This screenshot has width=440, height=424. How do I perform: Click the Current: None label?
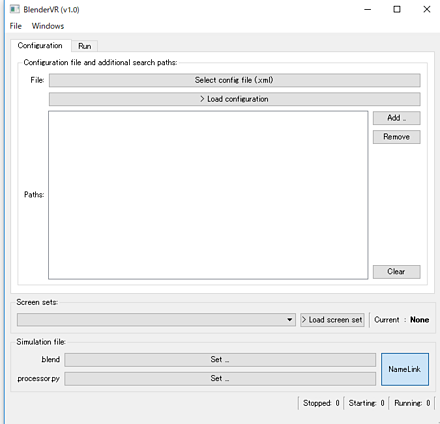pyautogui.click(x=401, y=320)
